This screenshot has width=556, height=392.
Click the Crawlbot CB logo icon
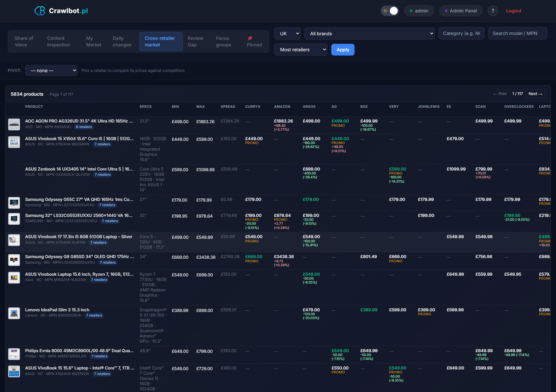pos(40,11)
